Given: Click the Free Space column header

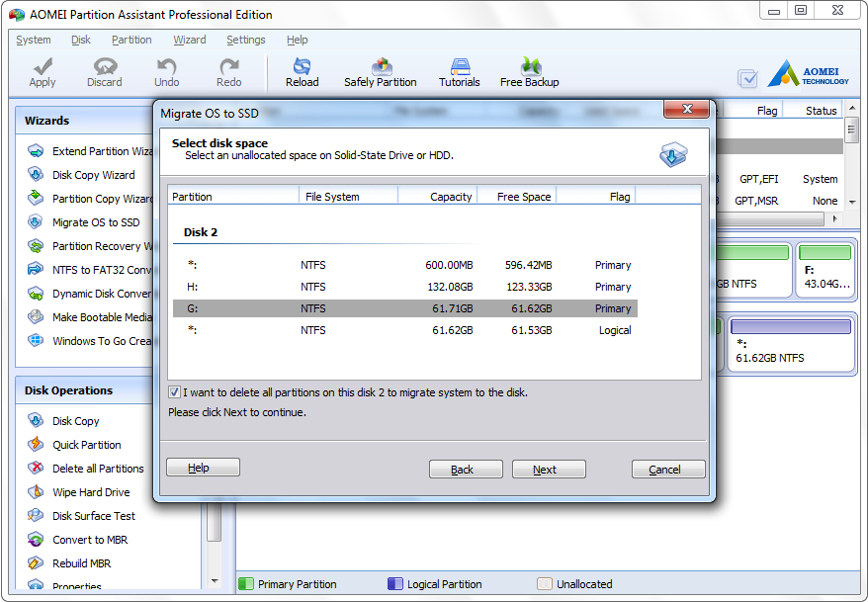Looking at the screenshot, I should (x=517, y=197).
